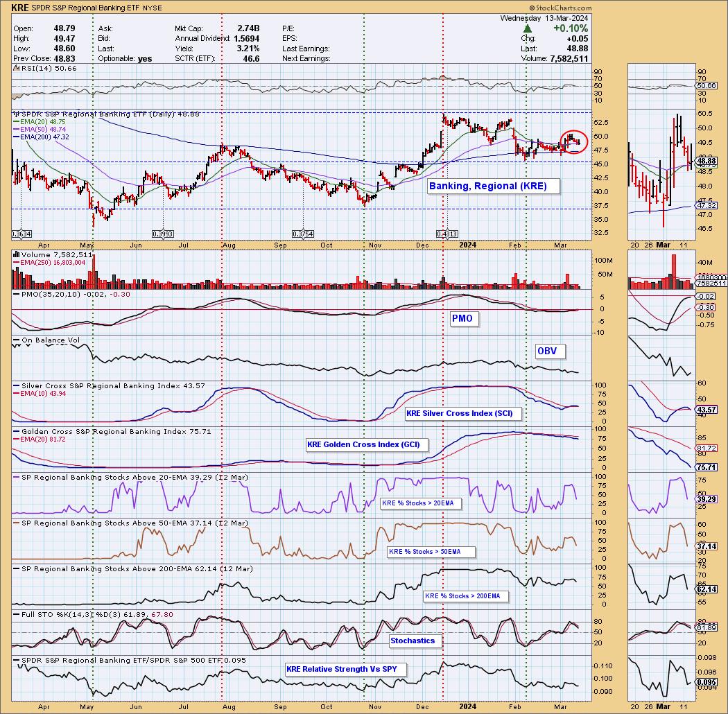Click the RSI(14) 50.66 panel label
Viewport: 728px width, 714px height.
[x=45, y=68]
